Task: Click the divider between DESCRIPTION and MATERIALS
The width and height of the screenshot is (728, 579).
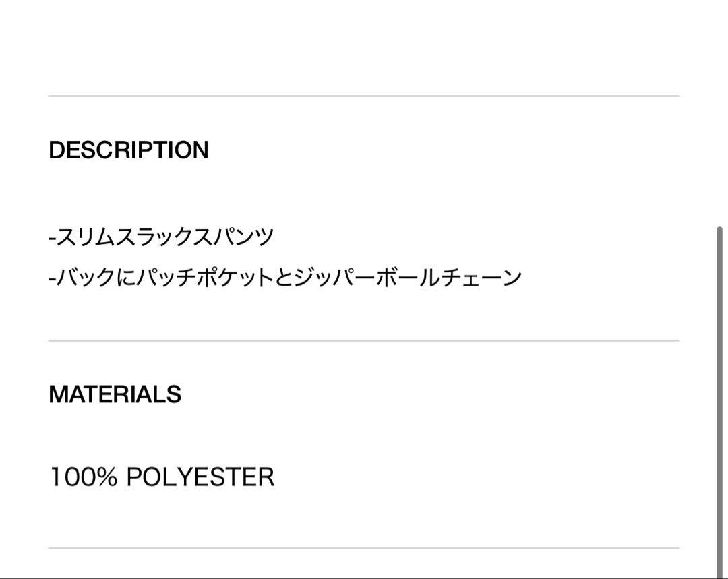Action: (x=364, y=340)
